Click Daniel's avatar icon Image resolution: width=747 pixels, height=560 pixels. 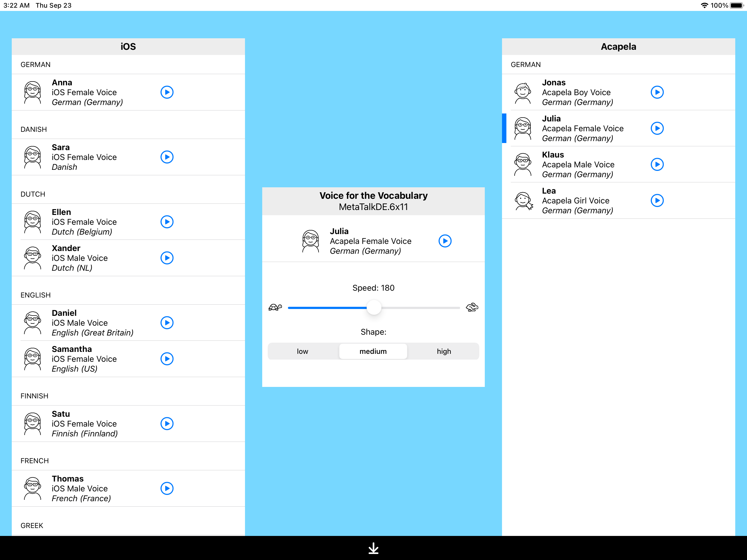(x=33, y=323)
